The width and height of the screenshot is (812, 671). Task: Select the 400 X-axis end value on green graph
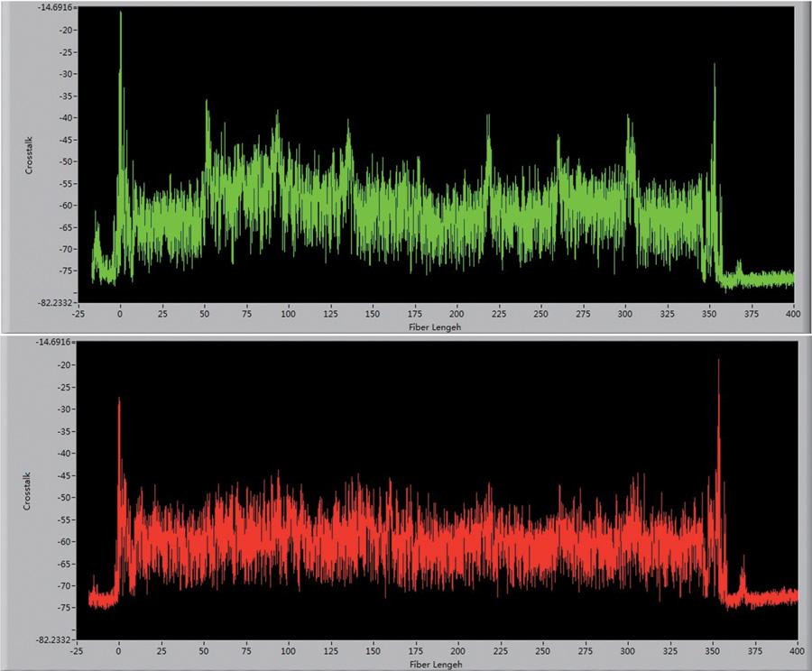coord(793,315)
